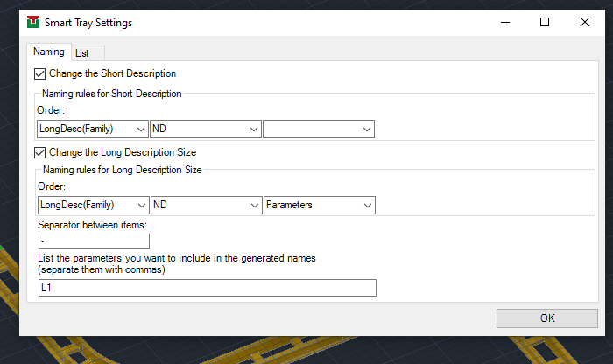
Task: Close the Smart Tray Settings dialog
Action: tap(585, 22)
